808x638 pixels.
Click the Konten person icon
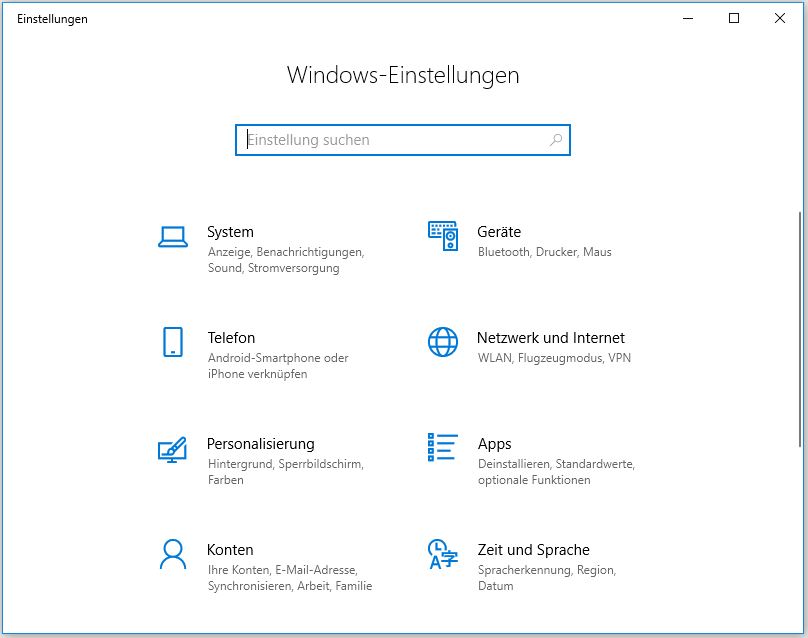pyautogui.click(x=172, y=554)
